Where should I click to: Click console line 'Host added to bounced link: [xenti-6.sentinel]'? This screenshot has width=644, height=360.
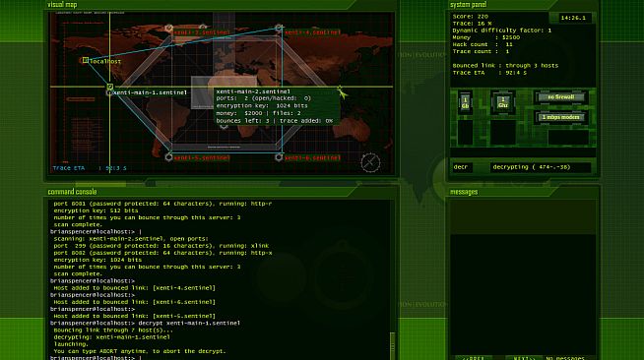[134, 302]
